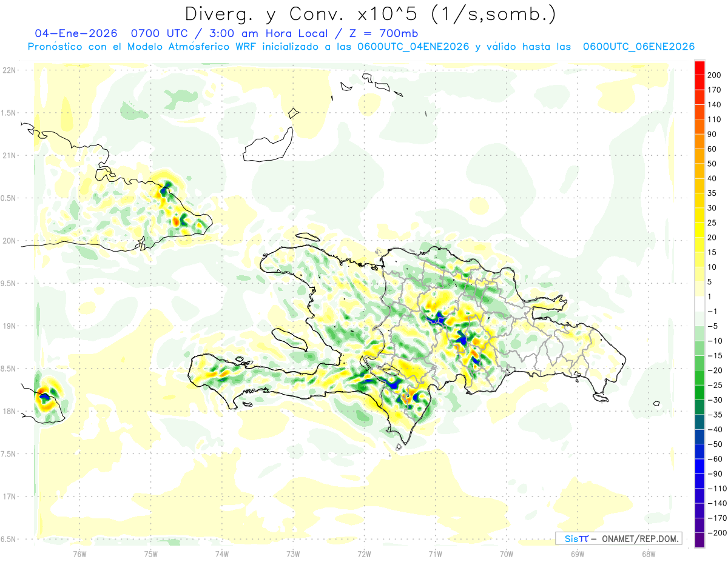Viewport: 728px width, 562px height.
Task: Click the '74W' longitude label
Action: click(222, 553)
